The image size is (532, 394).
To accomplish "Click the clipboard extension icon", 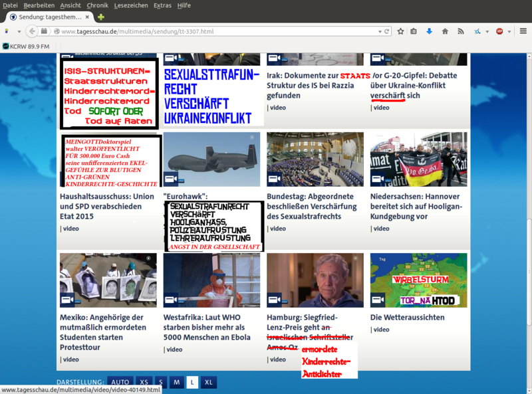I will pyautogui.click(x=414, y=31).
